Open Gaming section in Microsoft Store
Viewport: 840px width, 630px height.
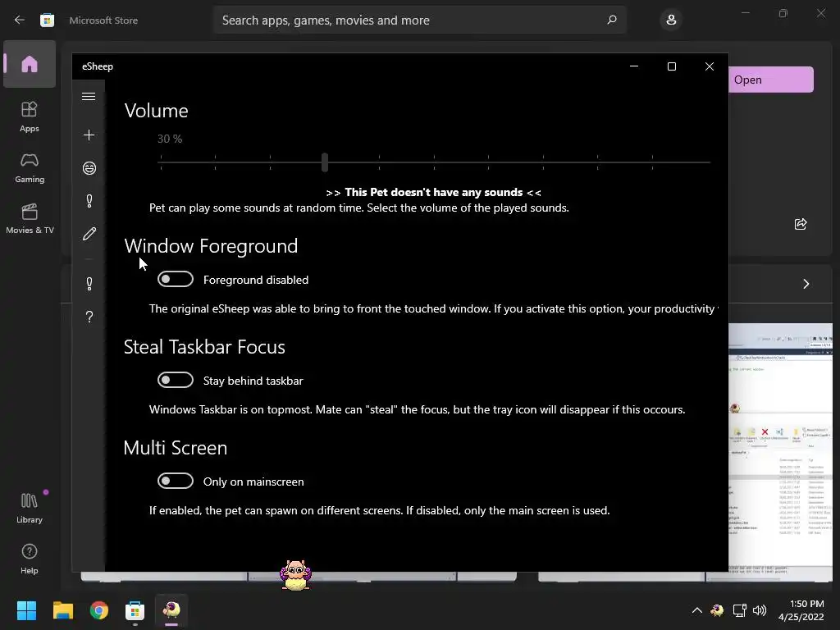(x=30, y=167)
